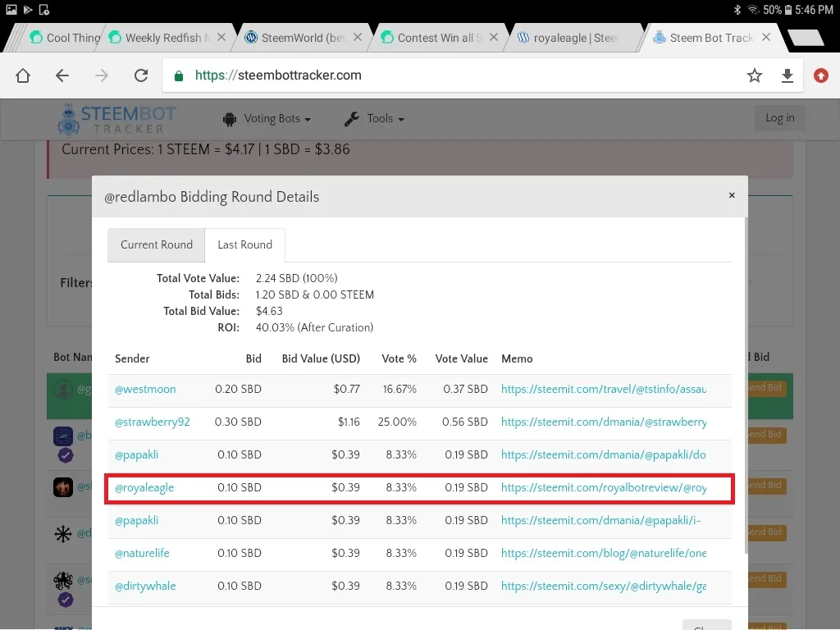The image size is (840, 630).
Task: Switch to royaleagle Steemit tab
Action: (573, 38)
